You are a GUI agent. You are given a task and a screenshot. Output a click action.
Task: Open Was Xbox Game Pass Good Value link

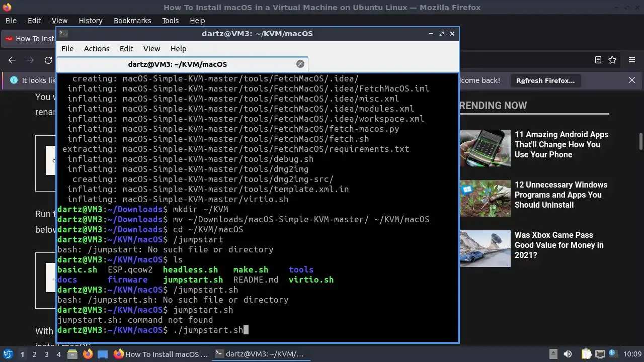pos(558,245)
